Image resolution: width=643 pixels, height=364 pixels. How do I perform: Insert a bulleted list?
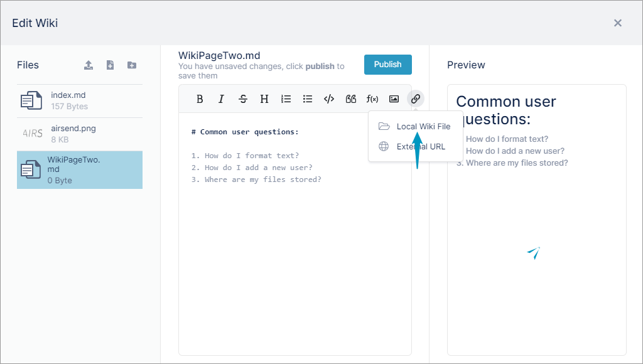pyautogui.click(x=308, y=99)
